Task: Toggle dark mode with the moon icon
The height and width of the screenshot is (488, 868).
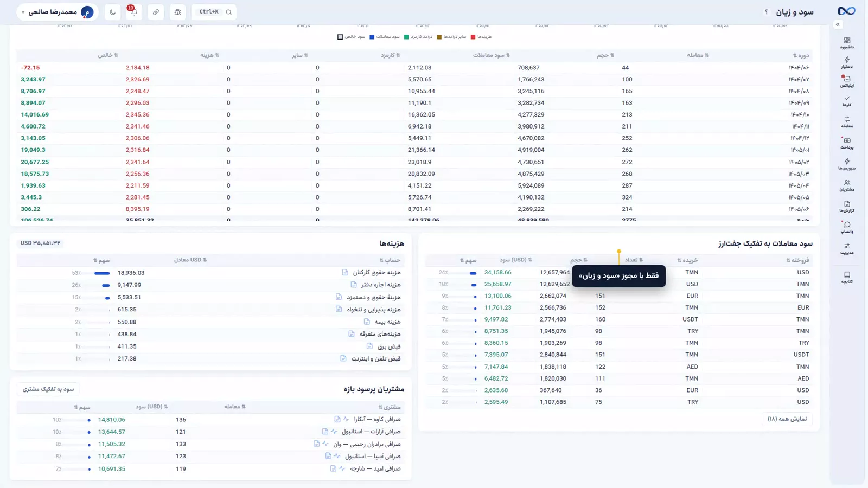Action: click(x=112, y=12)
